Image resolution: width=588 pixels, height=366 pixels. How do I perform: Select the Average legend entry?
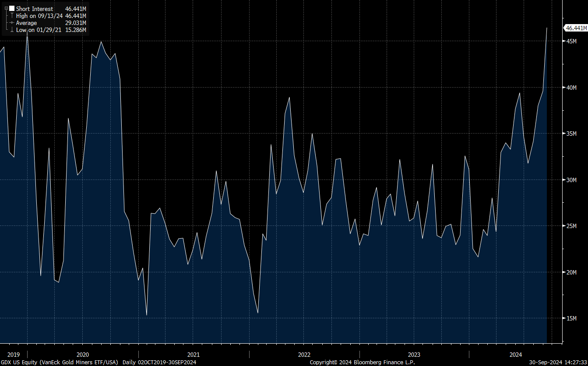(x=26, y=23)
